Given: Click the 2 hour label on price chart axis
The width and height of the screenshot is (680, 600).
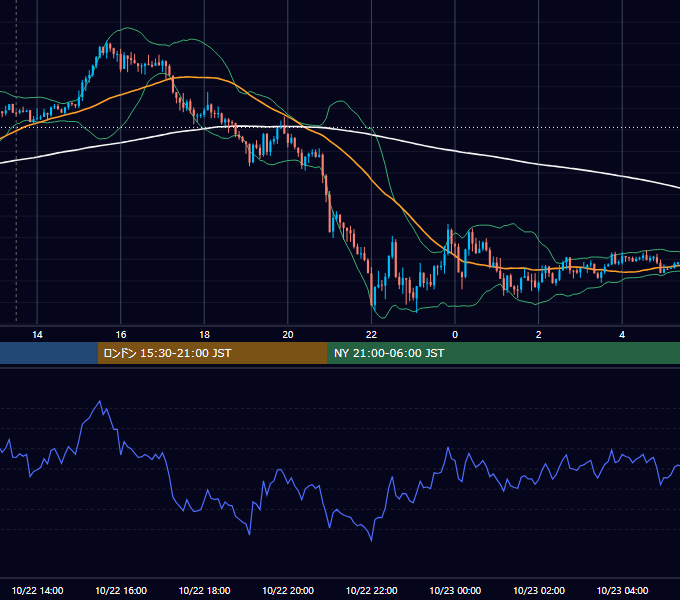Looking at the screenshot, I should (x=539, y=335).
